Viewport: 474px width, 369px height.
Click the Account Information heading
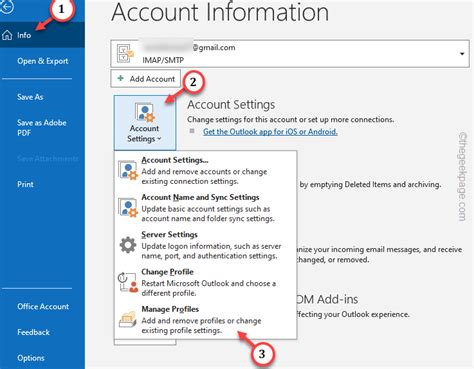coord(220,12)
